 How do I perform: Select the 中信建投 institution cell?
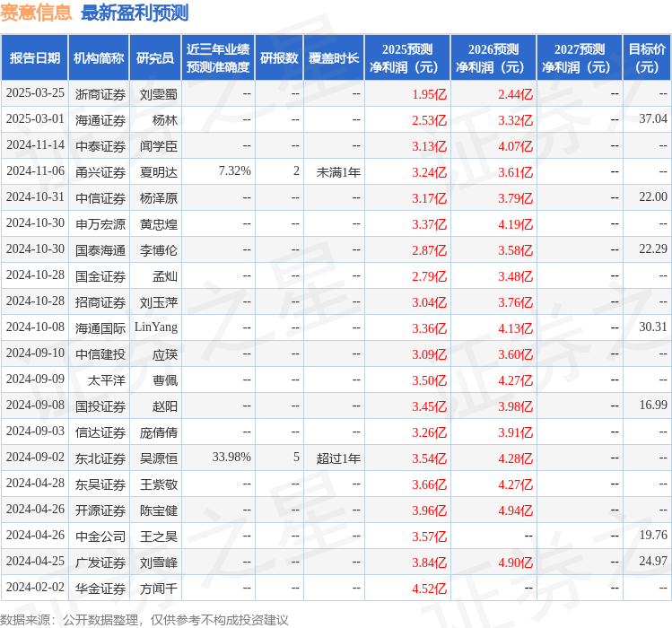(100, 354)
